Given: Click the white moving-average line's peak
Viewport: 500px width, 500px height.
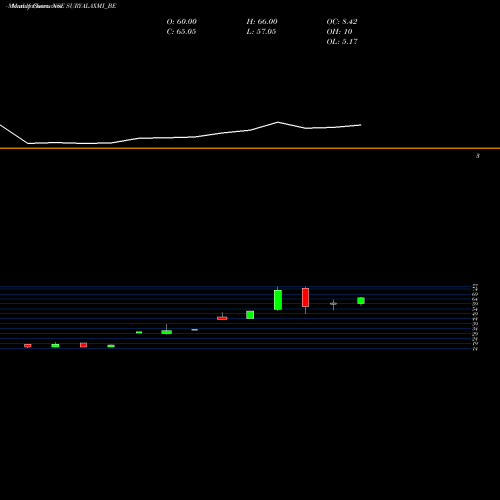Looking at the screenshot, I should 278,122.
